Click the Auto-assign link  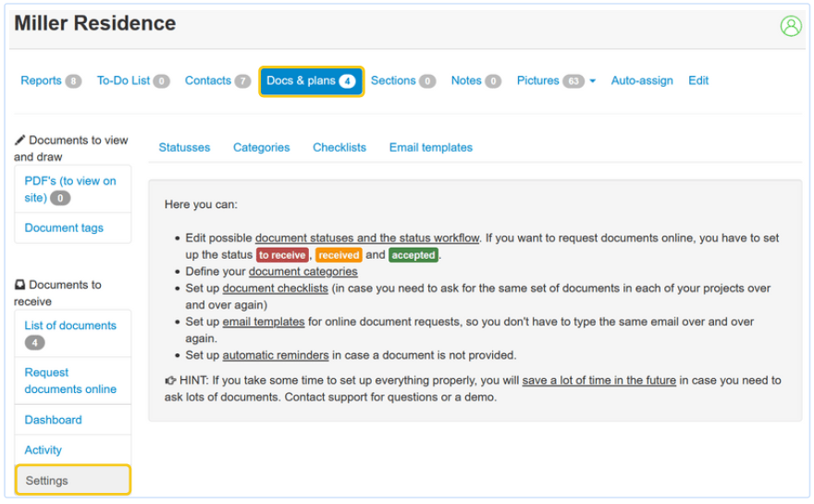(642, 81)
